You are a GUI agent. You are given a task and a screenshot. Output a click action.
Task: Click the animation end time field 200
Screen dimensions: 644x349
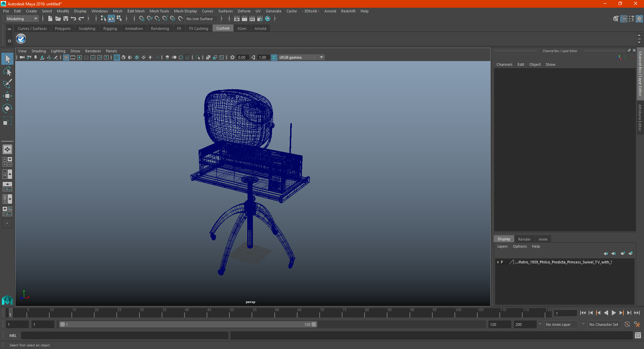(525, 325)
